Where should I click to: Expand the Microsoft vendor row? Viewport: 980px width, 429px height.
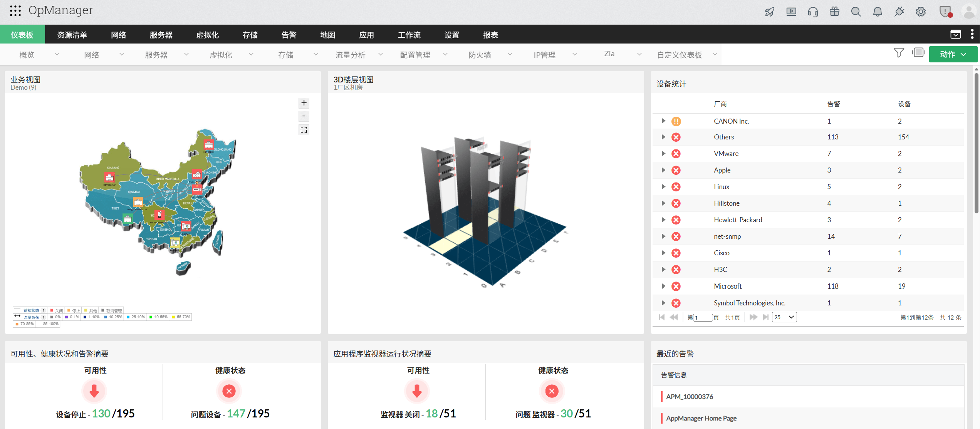[663, 286]
